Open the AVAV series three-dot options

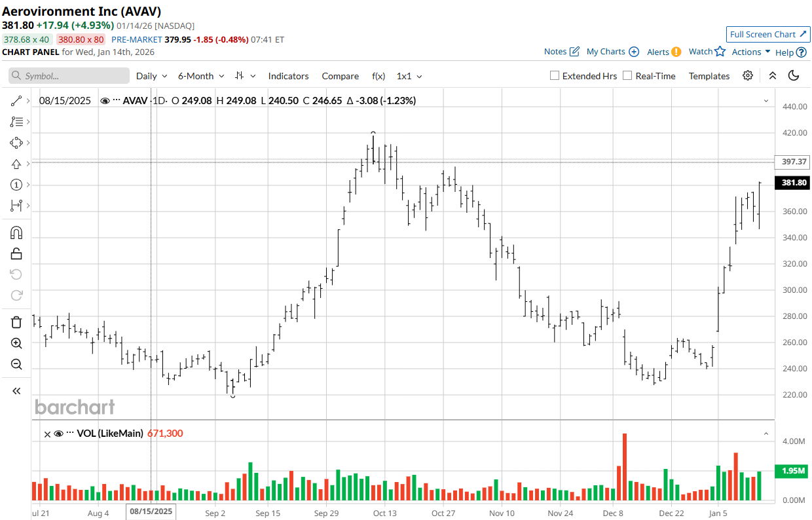coord(117,100)
